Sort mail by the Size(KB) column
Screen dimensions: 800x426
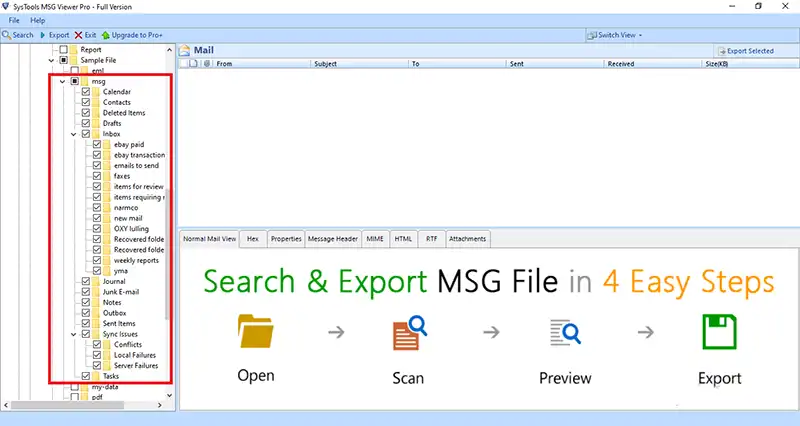point(750,64)
